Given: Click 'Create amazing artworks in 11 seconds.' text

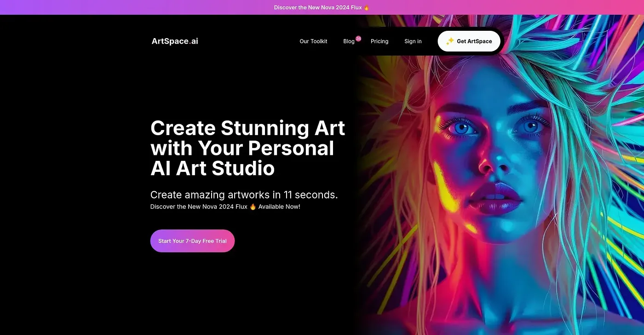Looking at the screenshot, I should pyautogui.click(x=244, y=195).
